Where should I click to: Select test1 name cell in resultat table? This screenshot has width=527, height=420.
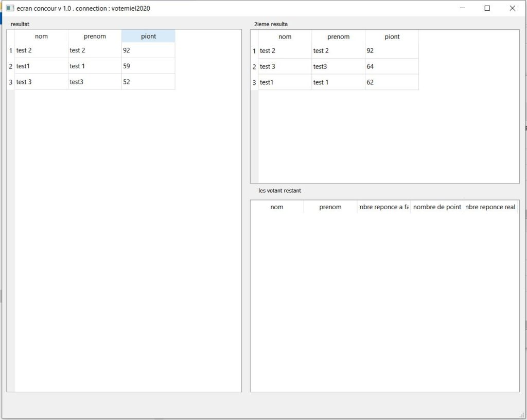pos(41,66)
